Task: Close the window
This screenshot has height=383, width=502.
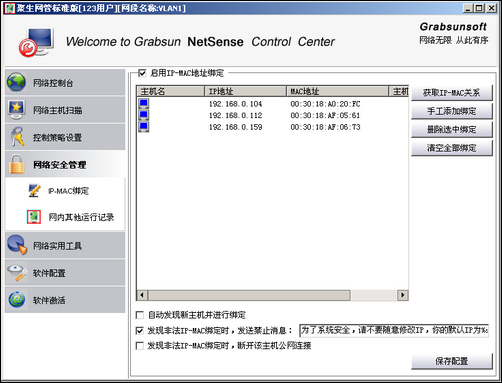Action: tap(491, 8)
